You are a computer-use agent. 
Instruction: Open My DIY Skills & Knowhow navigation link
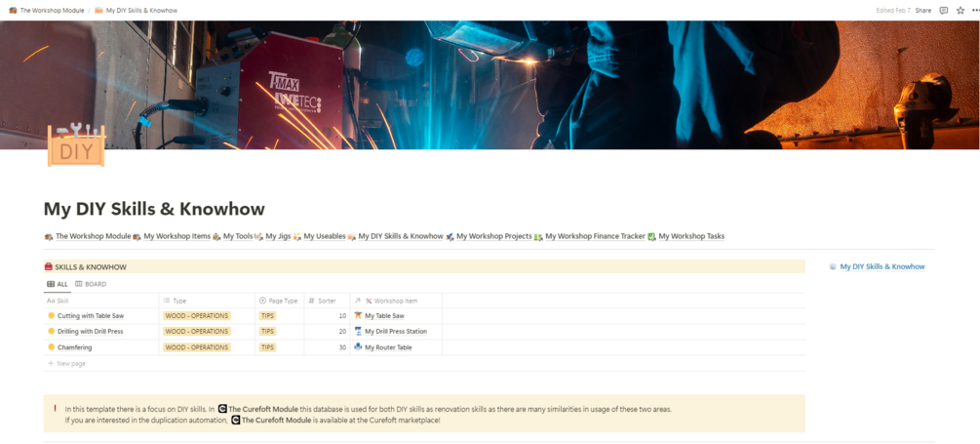coord(395,236)
